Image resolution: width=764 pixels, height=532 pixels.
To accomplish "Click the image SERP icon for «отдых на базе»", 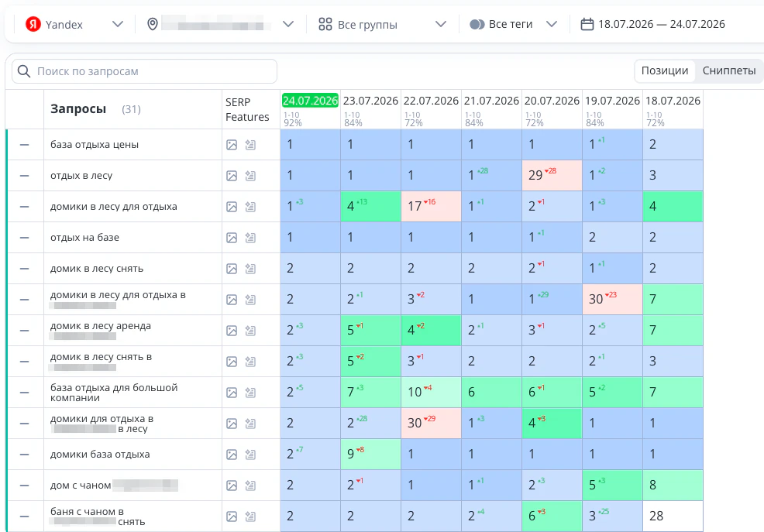I will point(232,238).
